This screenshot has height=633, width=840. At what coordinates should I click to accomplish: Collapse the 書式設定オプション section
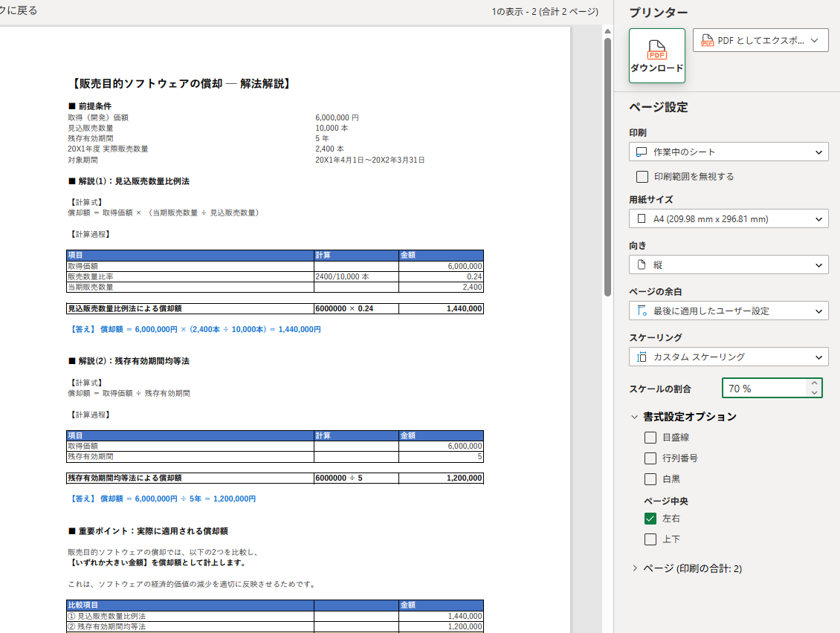coord(635,417)
